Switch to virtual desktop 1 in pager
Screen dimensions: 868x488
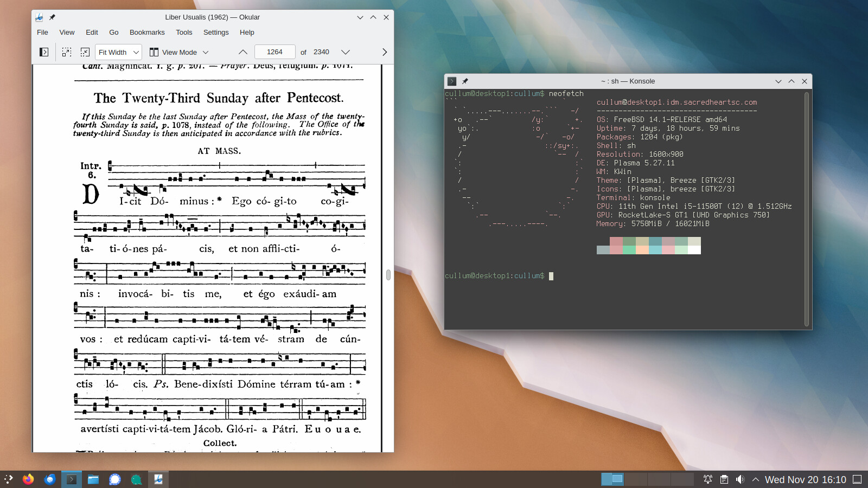pyautogui.click(x=612, y=479)
